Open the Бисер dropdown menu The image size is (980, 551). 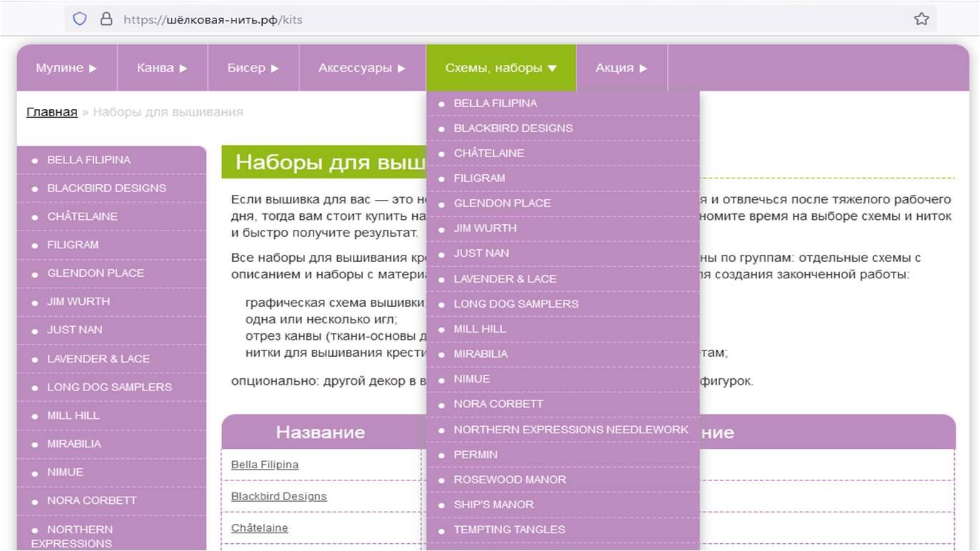click(253, 69)
